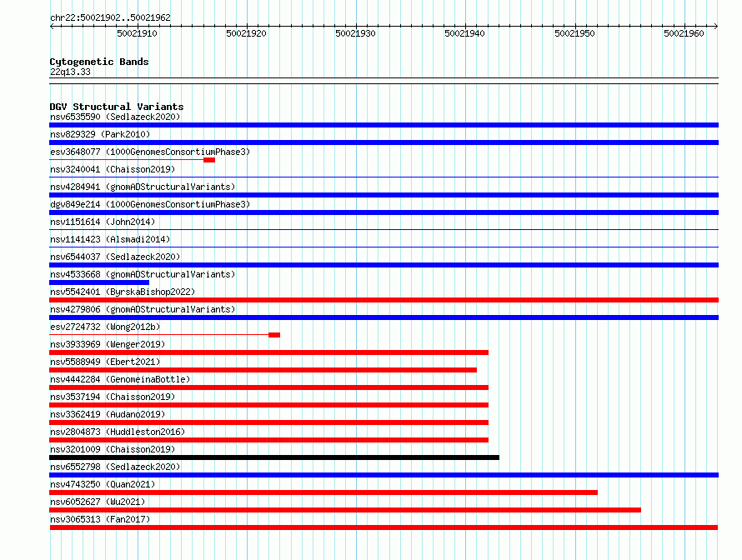This screenshot has width=742, height=560.
Task: Click the DGV Structural Variants track title
Action: tap(117, 107)
